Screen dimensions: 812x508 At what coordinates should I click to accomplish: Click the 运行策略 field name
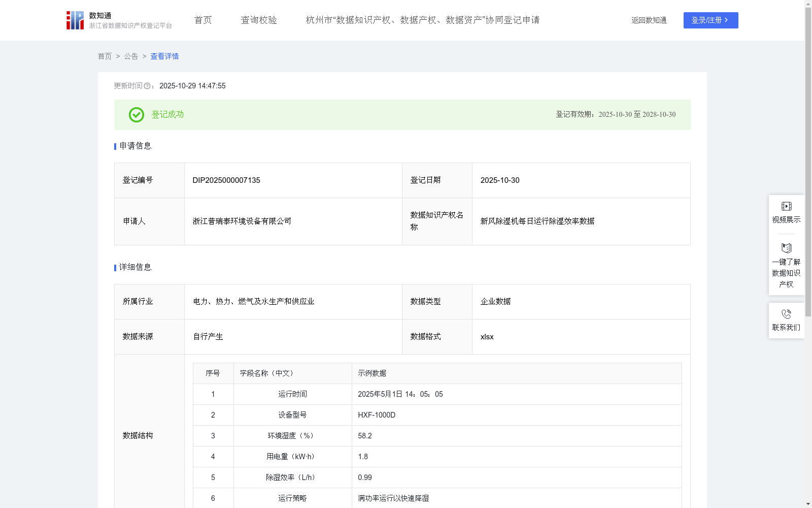pos(292,498)
